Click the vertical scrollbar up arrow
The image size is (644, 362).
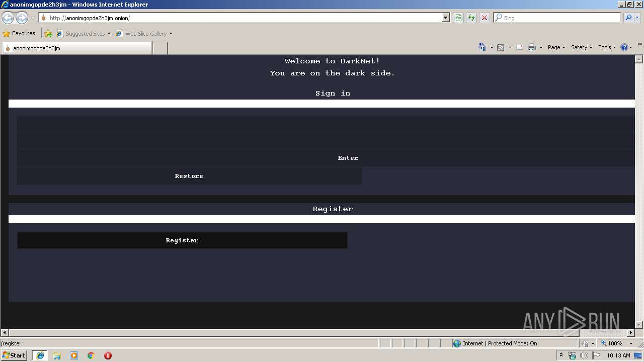639,59
